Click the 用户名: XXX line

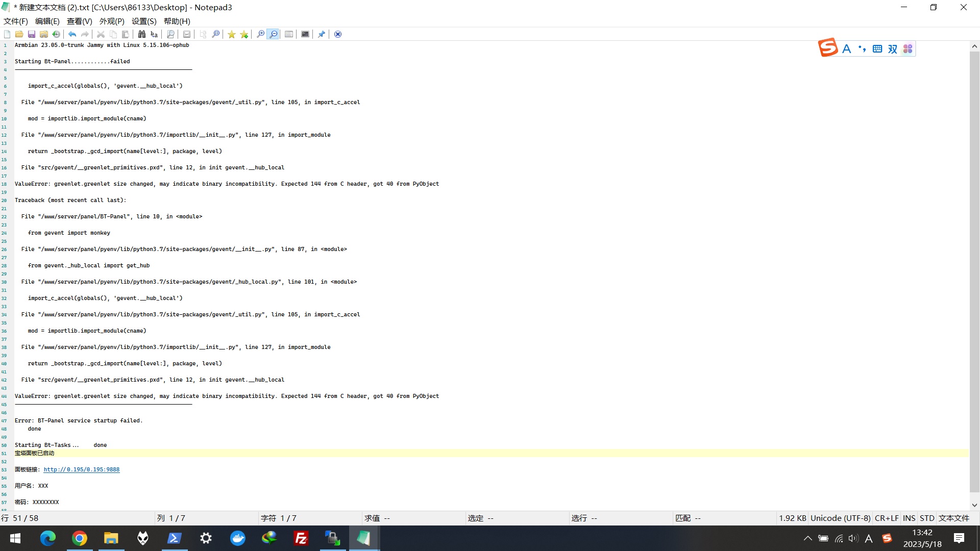tap(32, 486)
